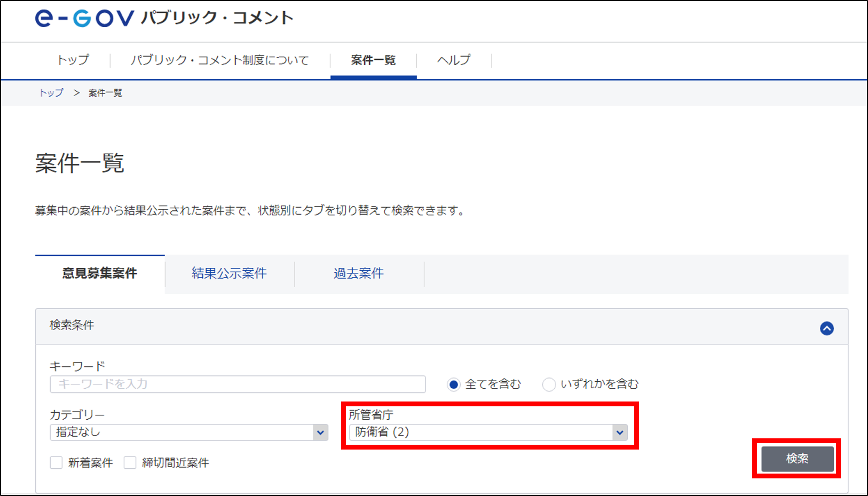Go to the 案件一覧 navigation item

(x=374, y=60)
